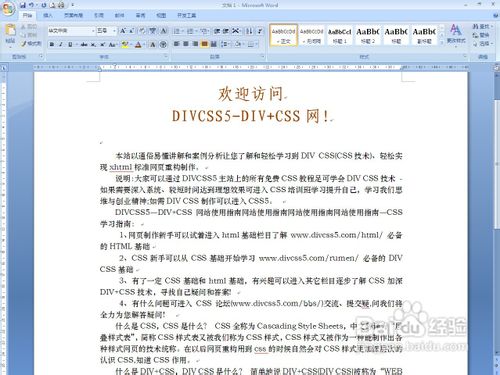500x375 pixels.
Task: Open the bullets list dropdown arrow
Action: (x=182, y=31)
